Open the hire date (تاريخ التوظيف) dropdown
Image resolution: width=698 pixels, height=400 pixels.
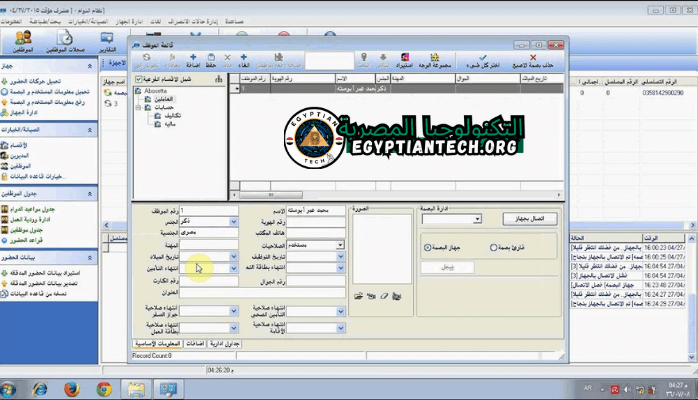[x=340, y=257]
